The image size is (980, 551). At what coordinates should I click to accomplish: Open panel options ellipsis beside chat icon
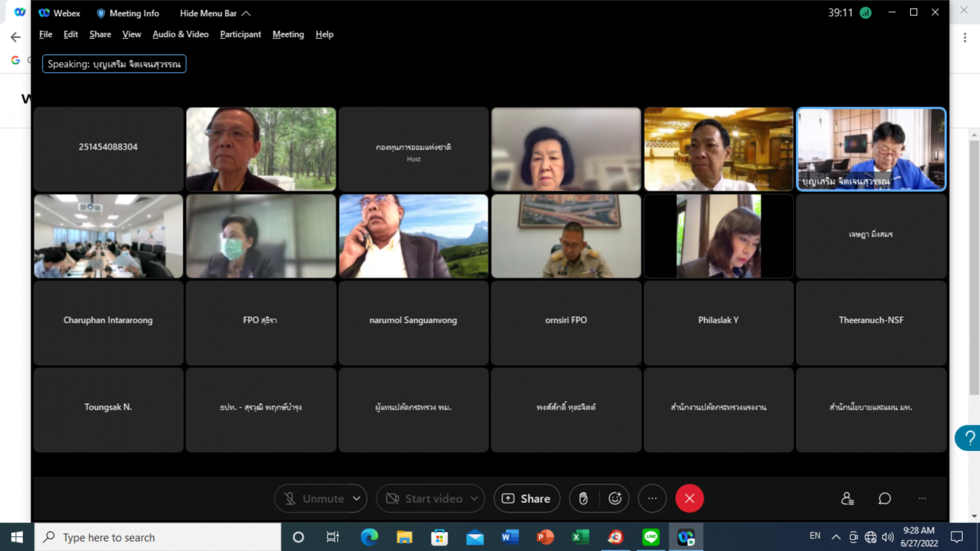click(922, 499)
